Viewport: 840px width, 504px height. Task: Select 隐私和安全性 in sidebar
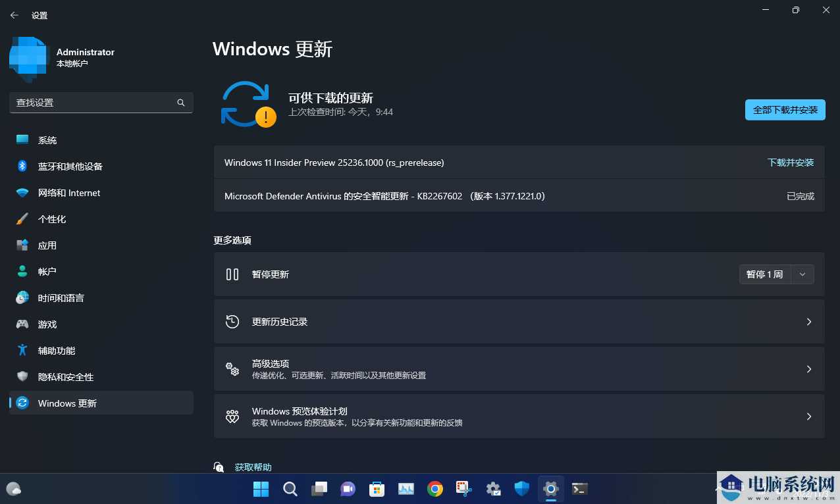click(66, 377)
